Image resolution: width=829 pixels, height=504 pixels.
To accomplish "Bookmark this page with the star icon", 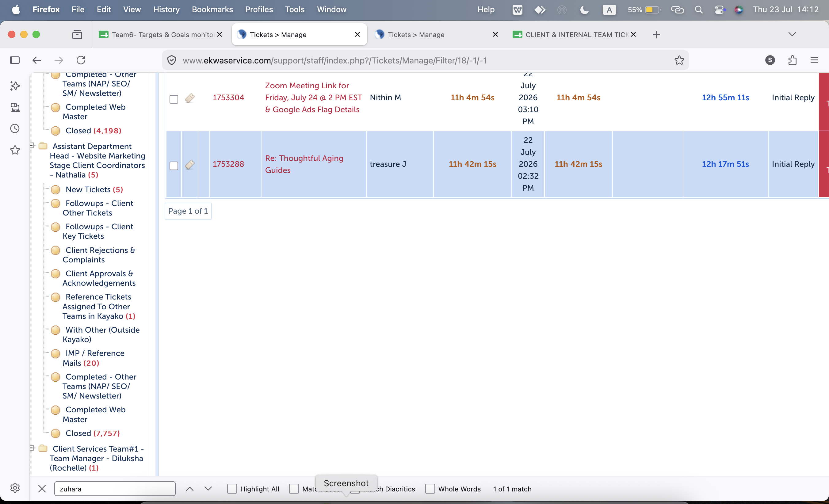I will [x=679, y=60].
